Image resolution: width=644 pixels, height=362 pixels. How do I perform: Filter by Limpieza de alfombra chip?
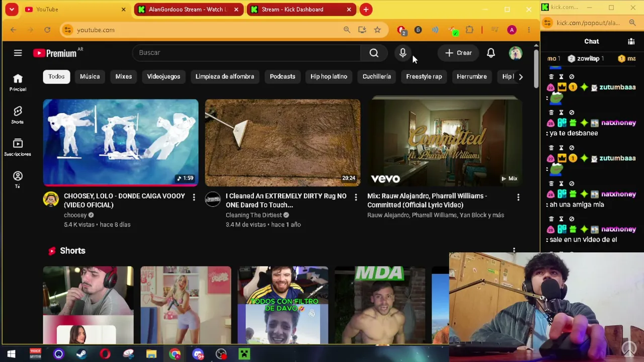tap(224, 76)
